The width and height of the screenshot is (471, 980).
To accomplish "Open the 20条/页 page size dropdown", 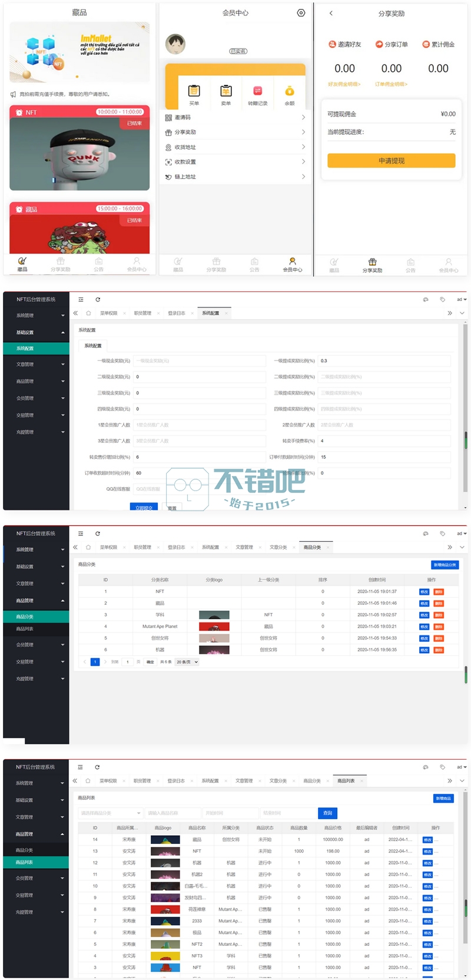I will pyautogui.click(x=187, y=662).
